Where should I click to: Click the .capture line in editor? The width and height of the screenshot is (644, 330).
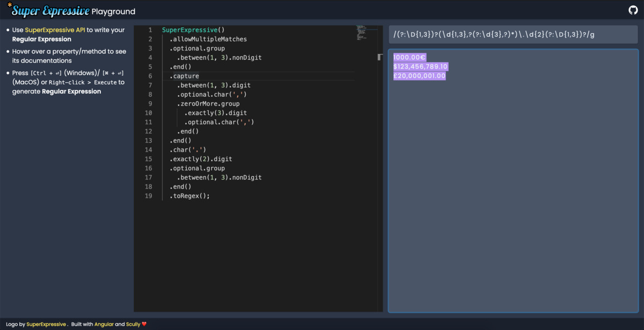(184, 76)
